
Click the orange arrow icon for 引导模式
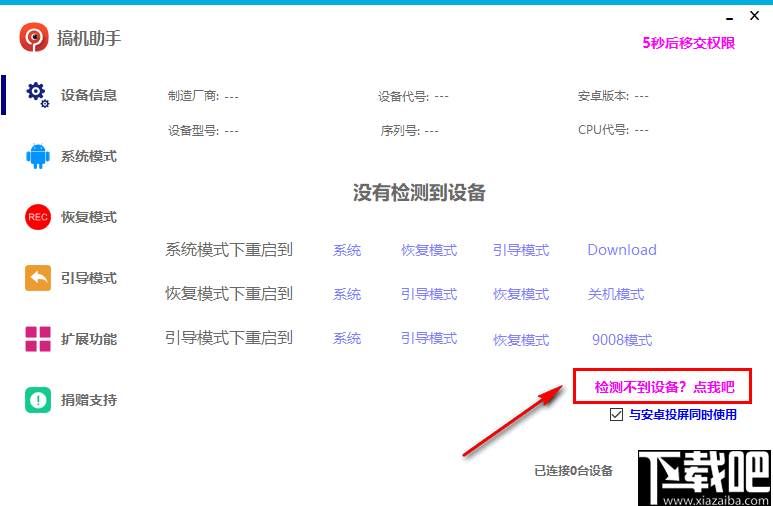pyautogui.click(x=38, y=278)
